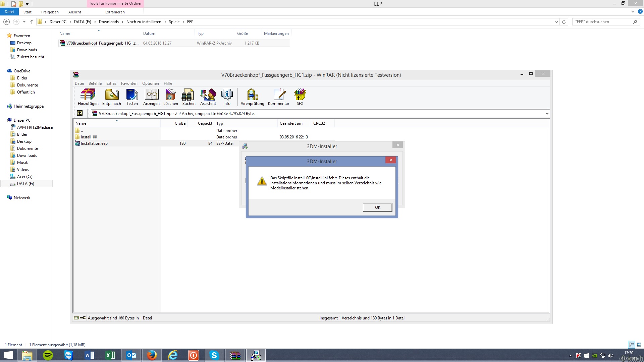This screenshot has width=644, height=362.
Task: Open Firefox from the taskbar
Action: point(152,355)
